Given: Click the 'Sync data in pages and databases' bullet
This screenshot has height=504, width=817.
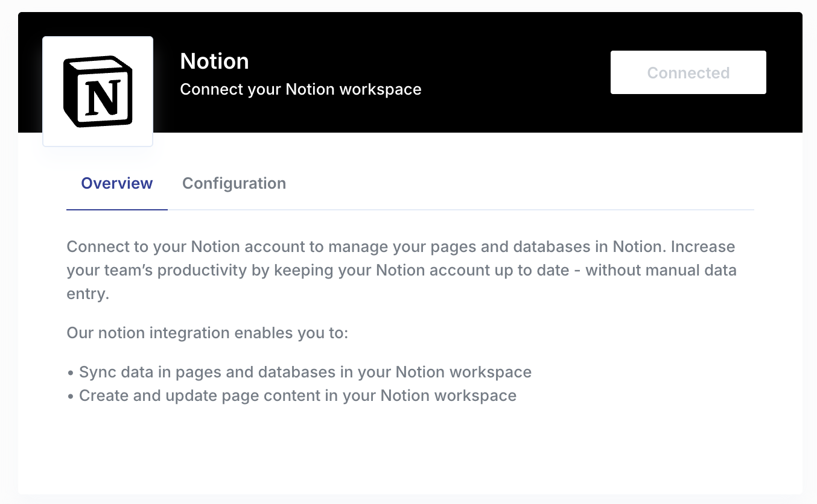Looking at the screenshot, I should click(x=299, y=372).
